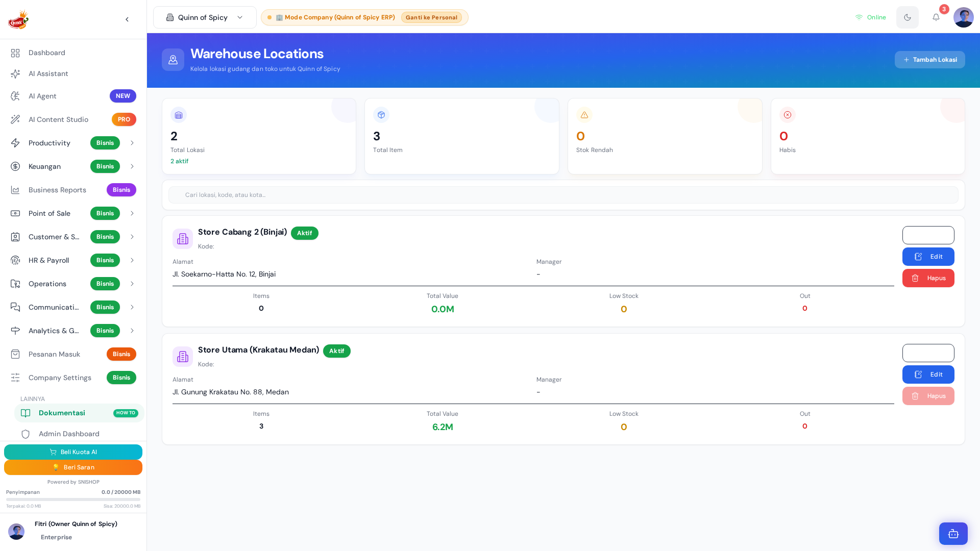The height and width of the screenshot is (551, 980).
Task: Expand Operations submenu
Action: (x=73, y=284)
